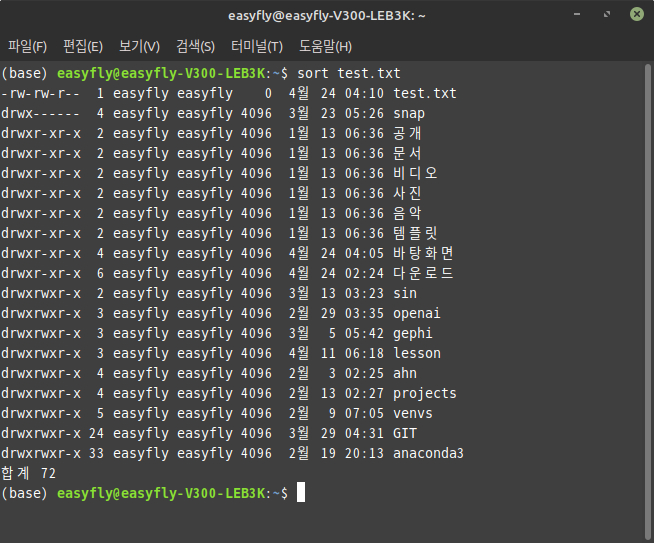
Task: Open the 검색(S) menu
Action: pos(196,46)
